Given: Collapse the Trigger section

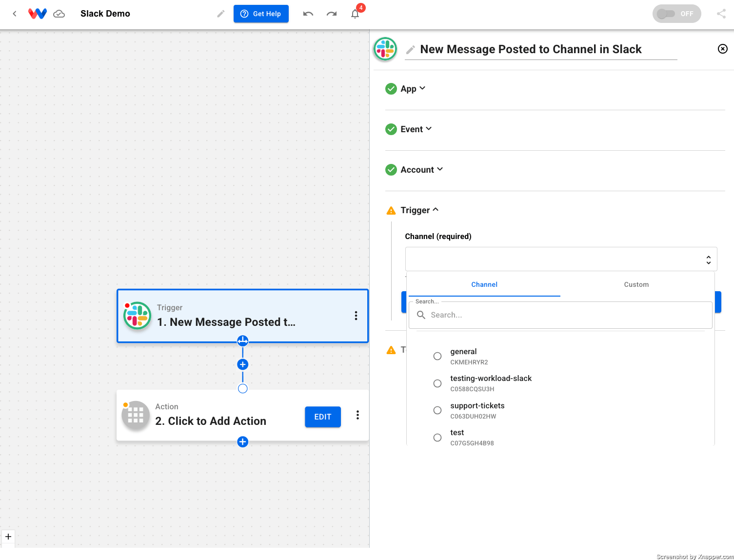Looking at the screenshot, I should point(419,210).
